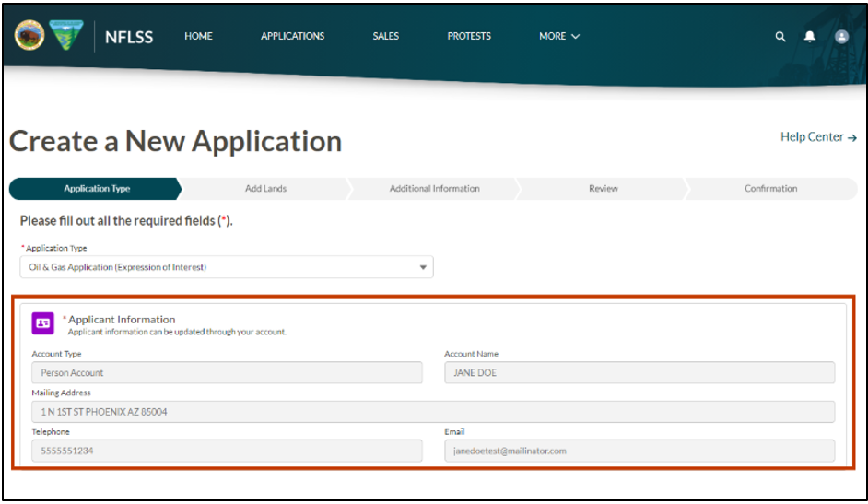Viewport: 868px width, 504px height.
Task: Click the Email field with janedoetest@mailinator.com
Action: click(639, 451)
